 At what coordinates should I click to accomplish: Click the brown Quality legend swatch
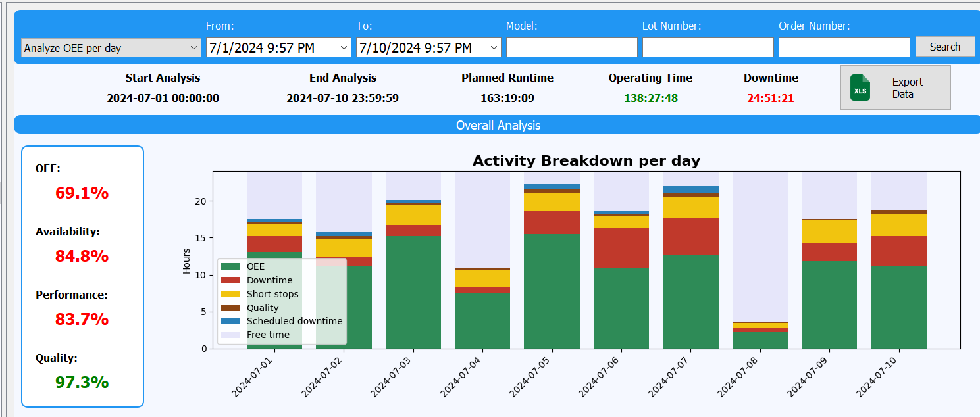[230, 308]
